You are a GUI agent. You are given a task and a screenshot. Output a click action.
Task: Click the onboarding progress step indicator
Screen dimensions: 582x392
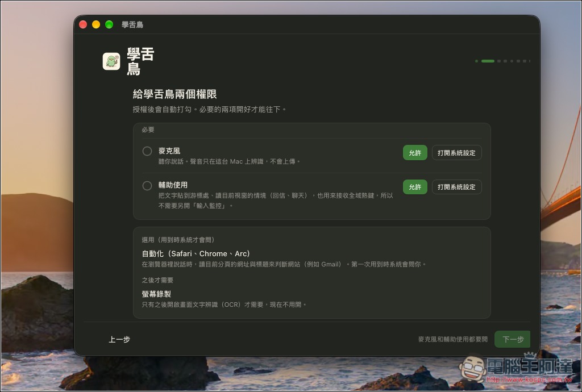click(502, 61)
